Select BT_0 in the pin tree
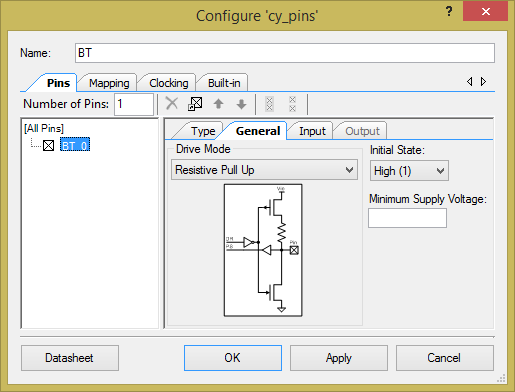This screenshot has width=515, height=392. (x=75, y=146)
